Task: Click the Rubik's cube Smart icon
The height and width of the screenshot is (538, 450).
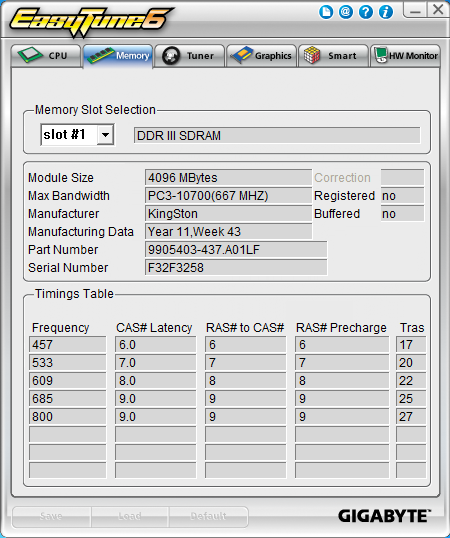Action: [311, 55]
